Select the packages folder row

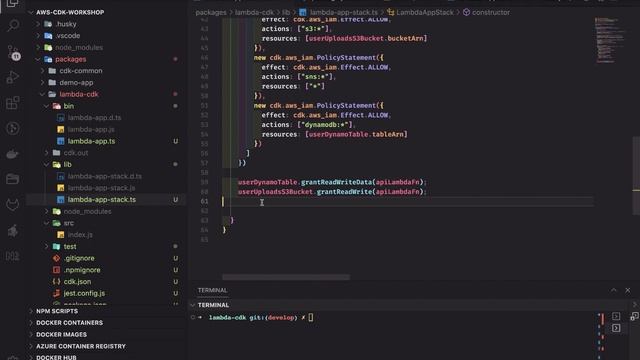[x=106, y=59]
